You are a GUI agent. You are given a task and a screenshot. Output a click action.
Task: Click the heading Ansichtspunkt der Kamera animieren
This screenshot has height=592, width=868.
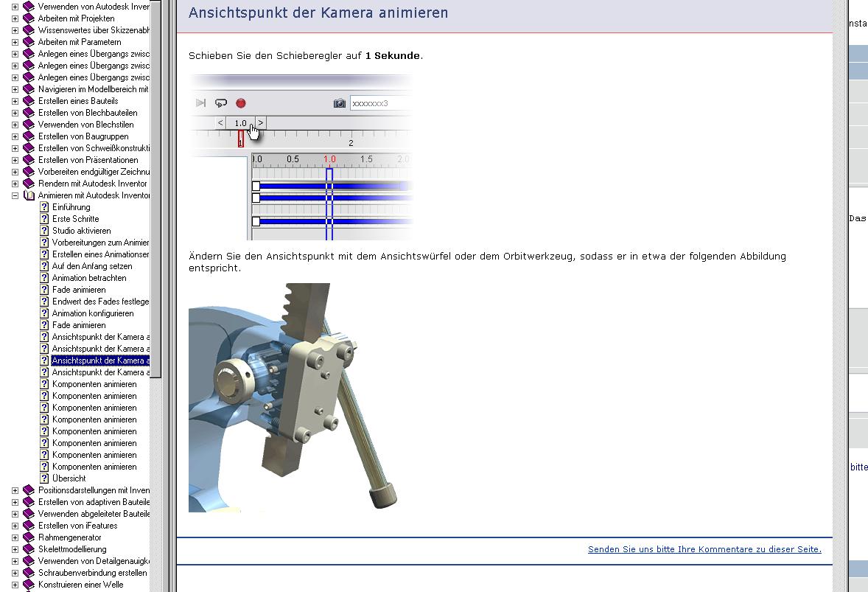pyautogui.click(x=318, y=13)
